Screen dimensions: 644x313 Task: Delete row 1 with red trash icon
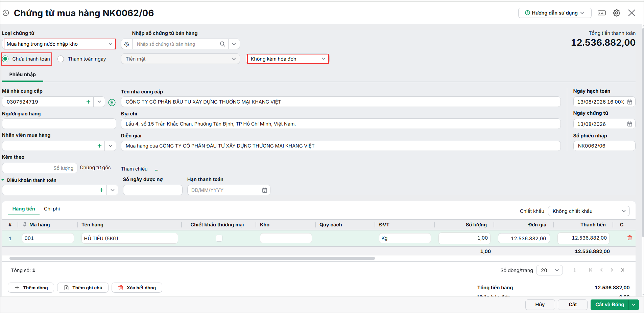coord(629,238)
